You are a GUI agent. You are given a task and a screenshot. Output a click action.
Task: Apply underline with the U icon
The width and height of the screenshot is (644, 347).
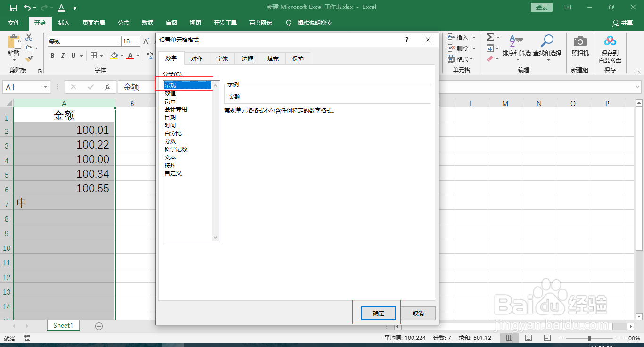click(73, 55)
